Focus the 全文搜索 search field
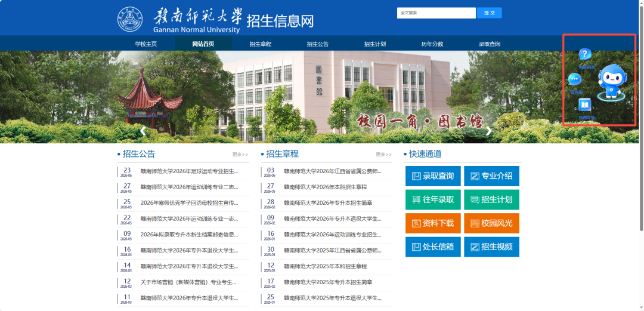 (436, 13)
